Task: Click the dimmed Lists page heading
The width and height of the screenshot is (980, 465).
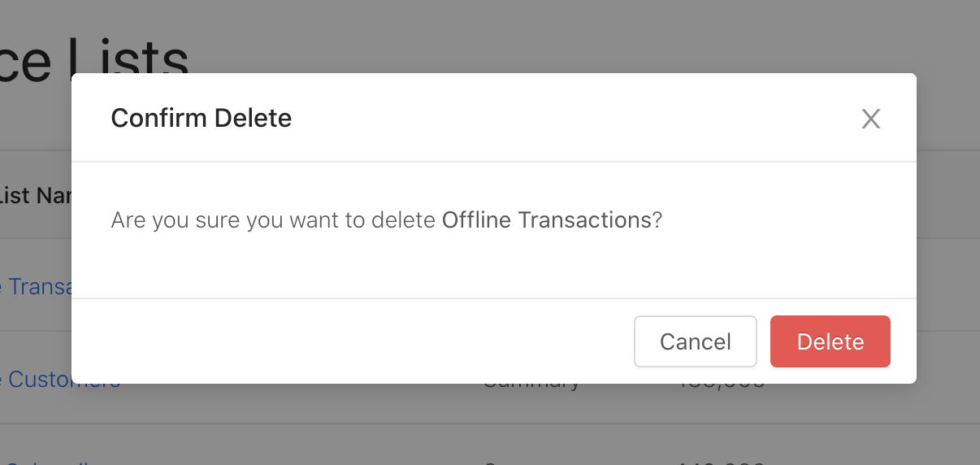Action: click(98, 57)
